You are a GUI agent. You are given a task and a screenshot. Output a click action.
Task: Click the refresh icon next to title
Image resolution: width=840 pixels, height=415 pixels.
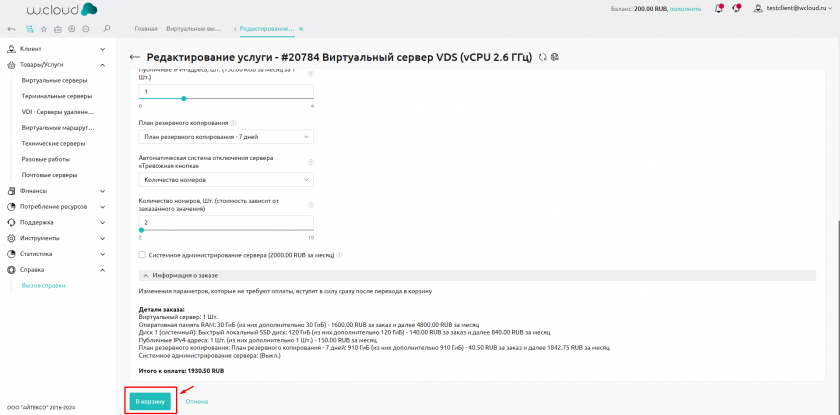[542, 57]
